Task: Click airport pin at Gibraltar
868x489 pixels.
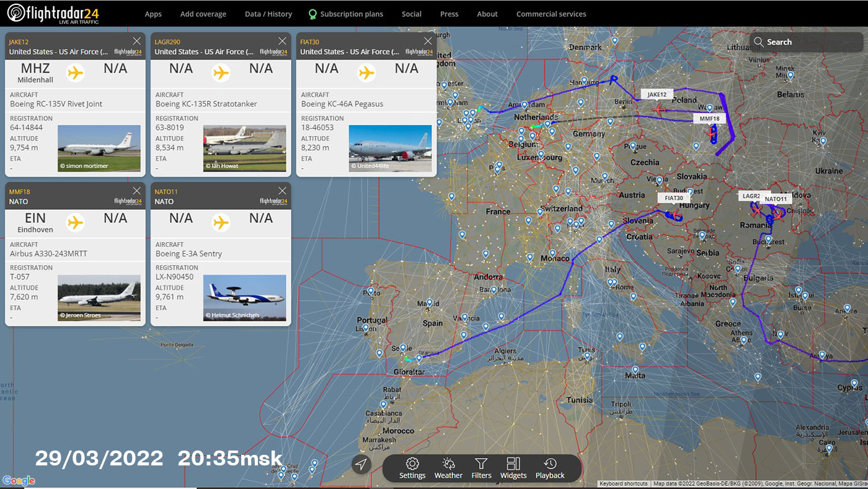Action: tap(418, 359)
